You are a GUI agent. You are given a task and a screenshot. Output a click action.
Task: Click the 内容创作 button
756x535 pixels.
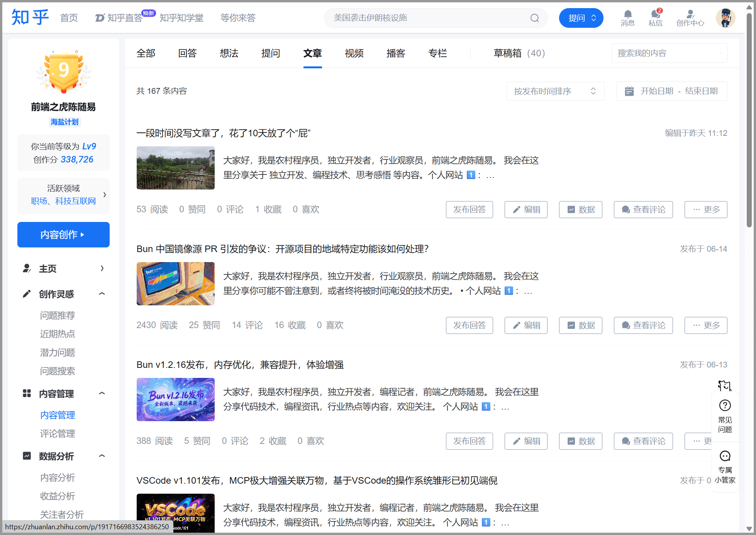64,235
